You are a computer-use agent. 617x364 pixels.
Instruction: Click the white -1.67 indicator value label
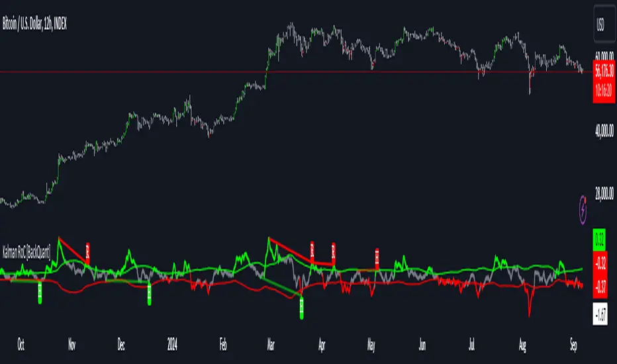click(x=600, y=314)
